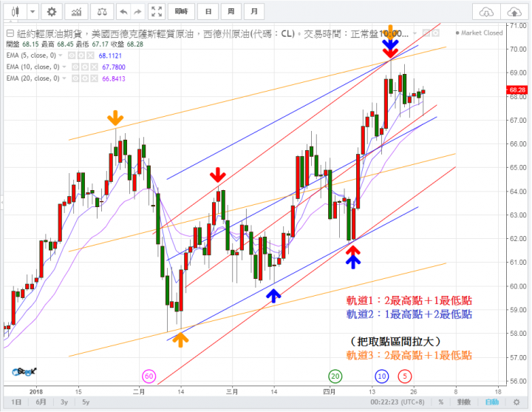Switch to the 月 timeframe tab

[x=254, y=12]
